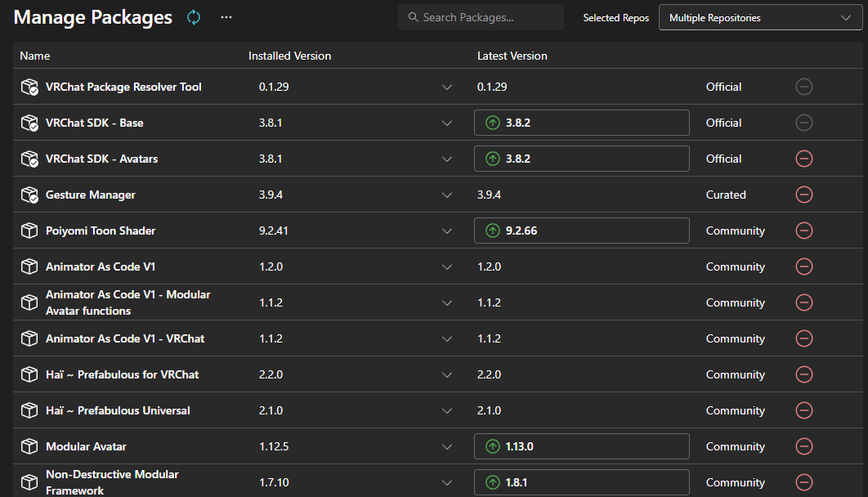Remove Poiyomi Toon Shader package
The height and width of the screenshot is (497, 868).
(x=803, y=231)
